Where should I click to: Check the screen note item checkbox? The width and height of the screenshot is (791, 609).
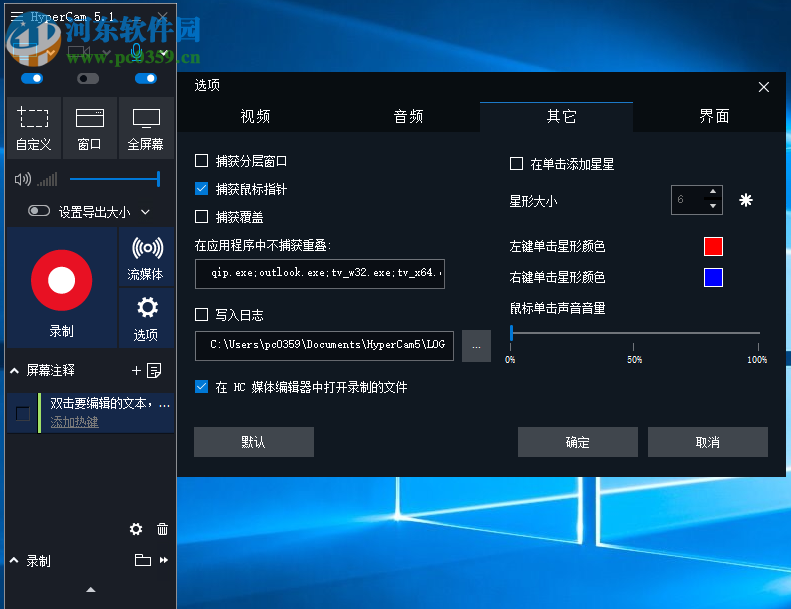23,414
